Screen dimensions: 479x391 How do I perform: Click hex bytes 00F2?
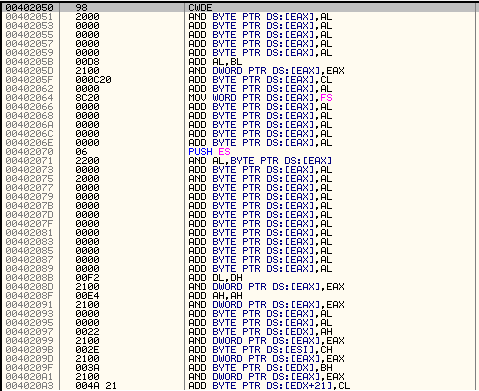tap(87, 278)
